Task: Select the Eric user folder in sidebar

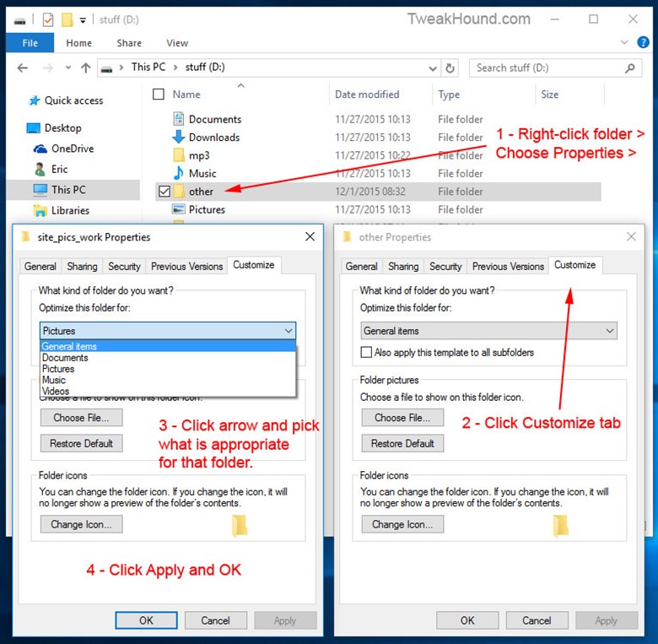Action: click(x=59, y=169)
